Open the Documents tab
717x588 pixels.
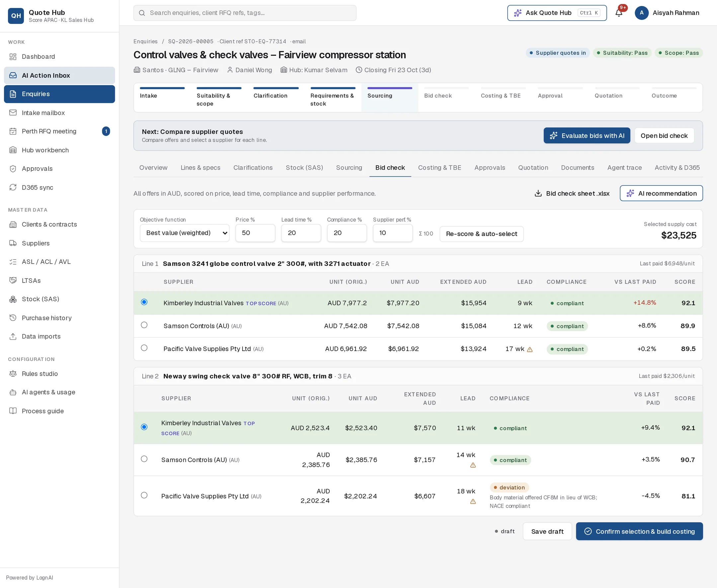pos(577,168)
